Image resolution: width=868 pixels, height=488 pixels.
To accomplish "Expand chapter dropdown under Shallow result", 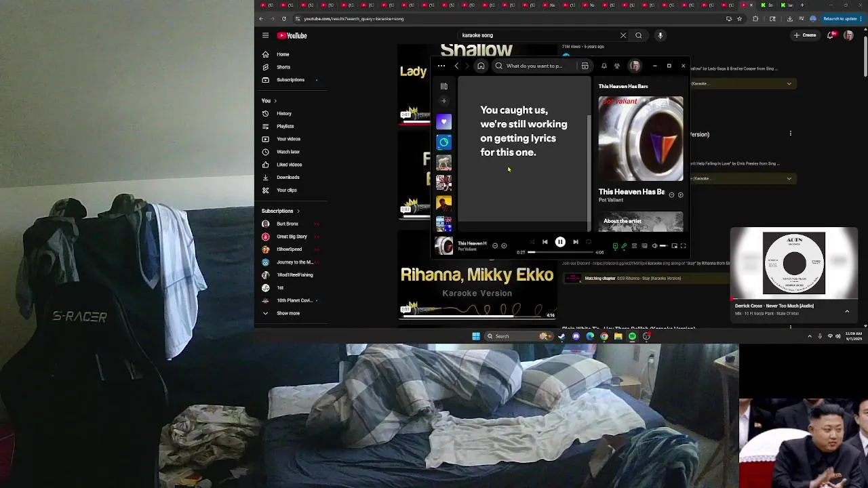I will 789,83.
